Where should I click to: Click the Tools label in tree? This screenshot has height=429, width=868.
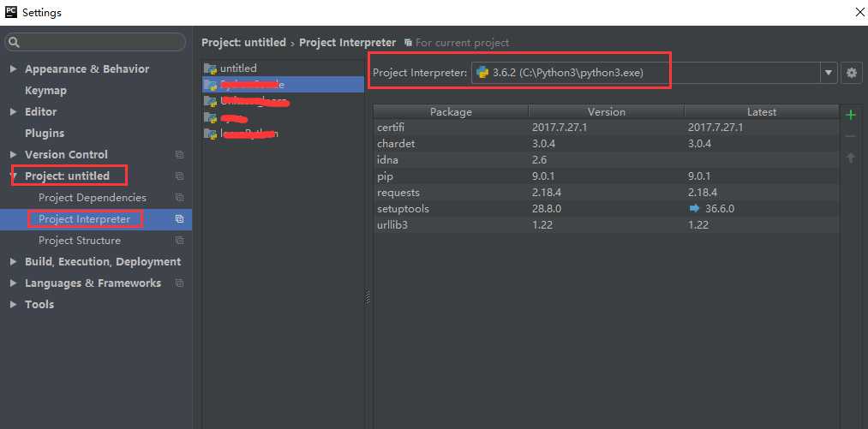[x=39, y=305]
